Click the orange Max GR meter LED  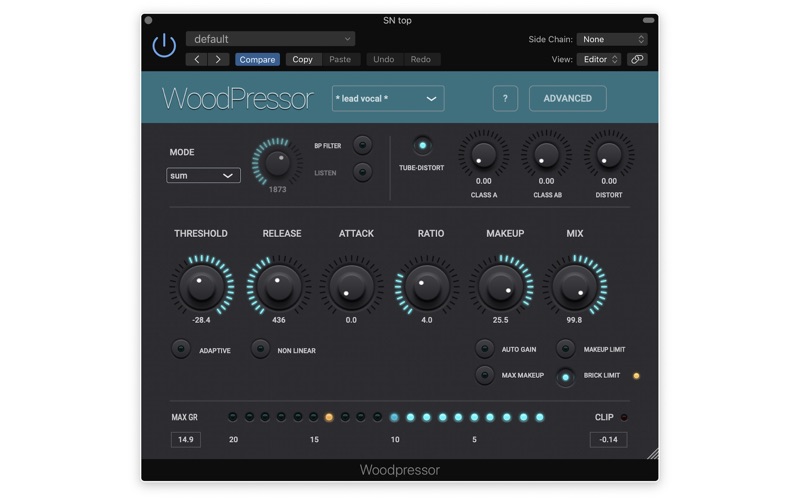pos(329,417)
